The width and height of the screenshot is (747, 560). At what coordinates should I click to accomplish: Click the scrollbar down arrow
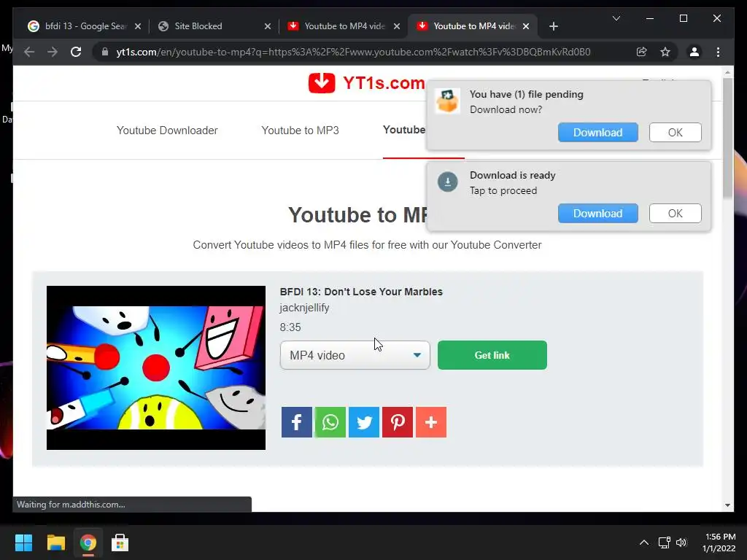[x=727, y=505]
